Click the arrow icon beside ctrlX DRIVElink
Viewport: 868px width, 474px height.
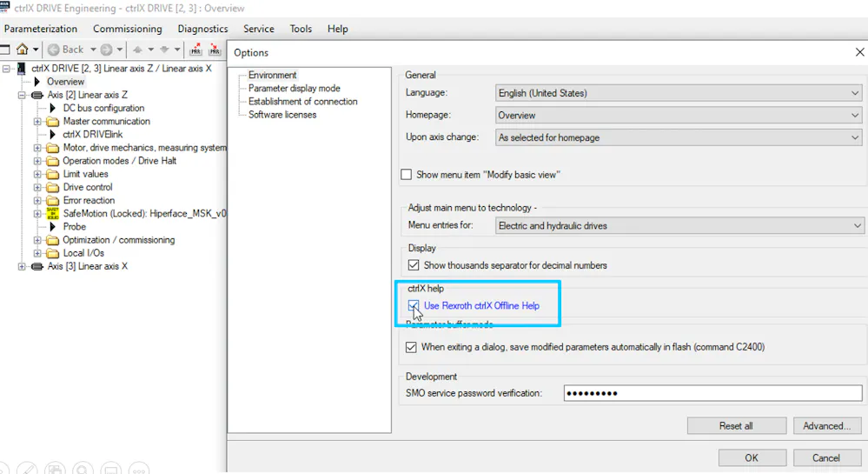tap(53, 134)
